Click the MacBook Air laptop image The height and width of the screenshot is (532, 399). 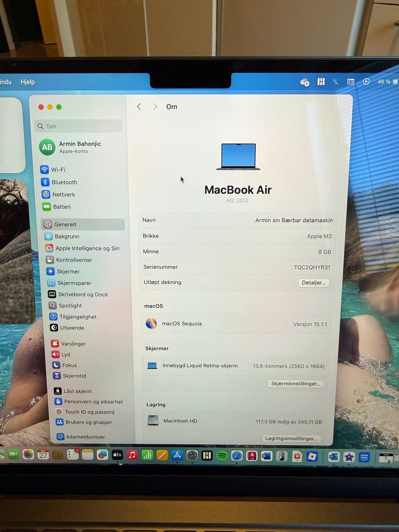tap(239, 157)
